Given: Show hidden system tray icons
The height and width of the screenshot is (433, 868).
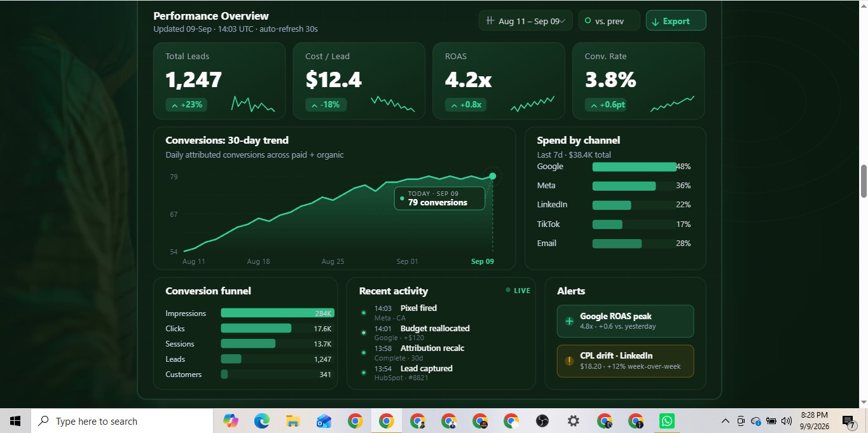Looking at the screenshot, I should tap(725, 421).
